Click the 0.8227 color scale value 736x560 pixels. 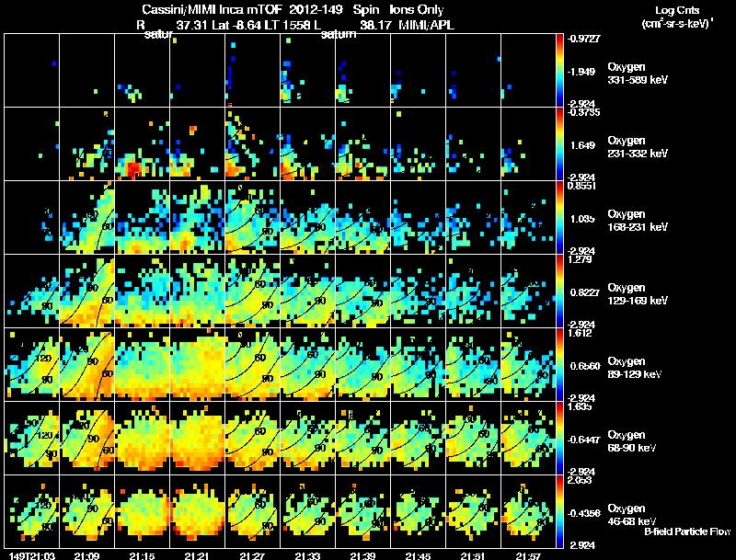(585, 292)
